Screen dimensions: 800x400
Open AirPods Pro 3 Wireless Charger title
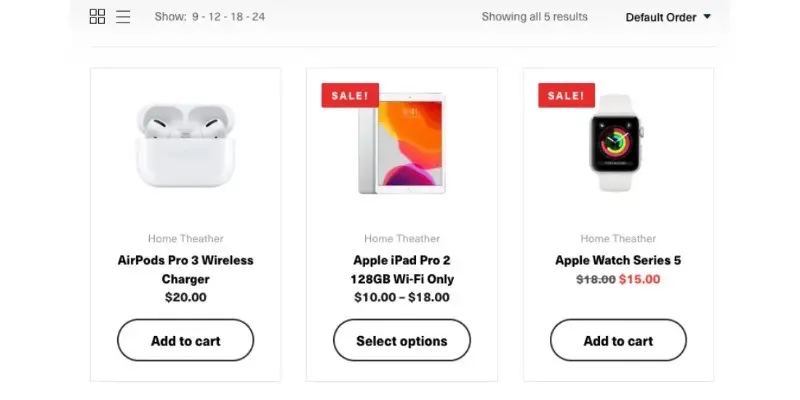click(186, 269)
